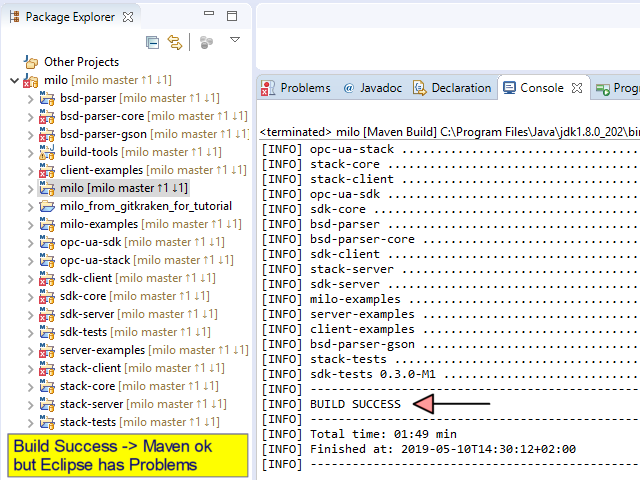Screen dimensions: 640x480
Task: Click milo_from_gitkraken_for_tutorial folder icon
Action: (47, 207)
